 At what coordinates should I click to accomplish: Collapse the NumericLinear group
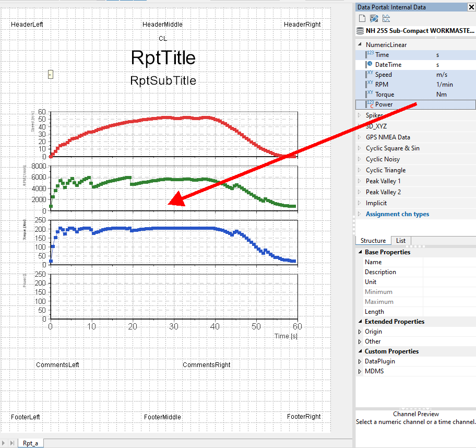360,45
